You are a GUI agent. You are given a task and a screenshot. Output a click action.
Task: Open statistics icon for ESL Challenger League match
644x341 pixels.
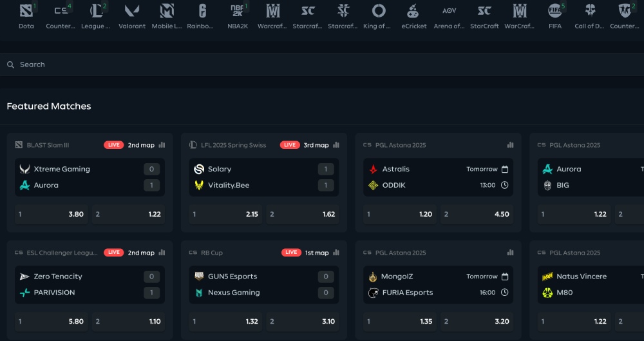tap(162, 253)
